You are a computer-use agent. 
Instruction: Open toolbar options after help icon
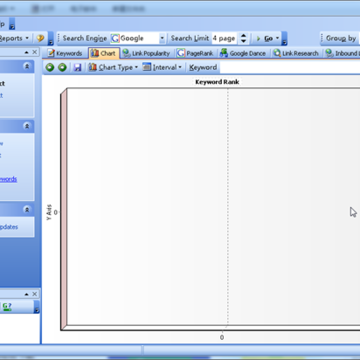(51, 39)
